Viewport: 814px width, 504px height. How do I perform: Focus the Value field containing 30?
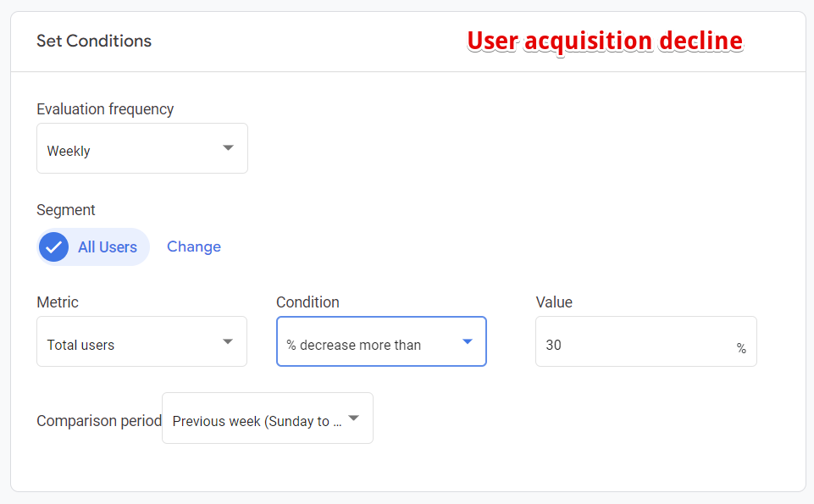(x=627, y=342)
